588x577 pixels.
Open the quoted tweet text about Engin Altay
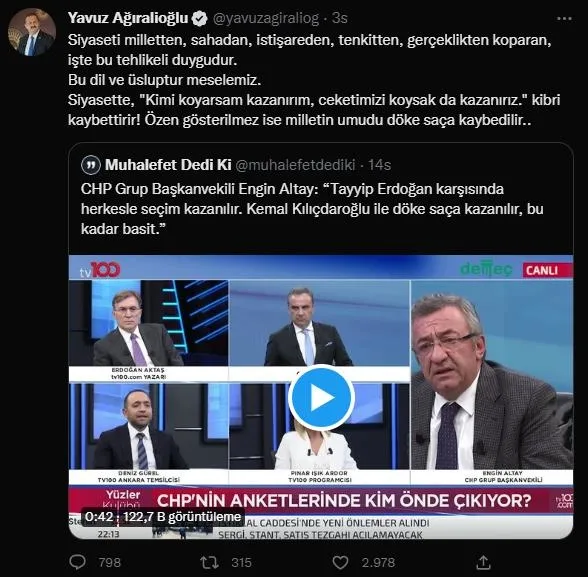click(312, 209)
